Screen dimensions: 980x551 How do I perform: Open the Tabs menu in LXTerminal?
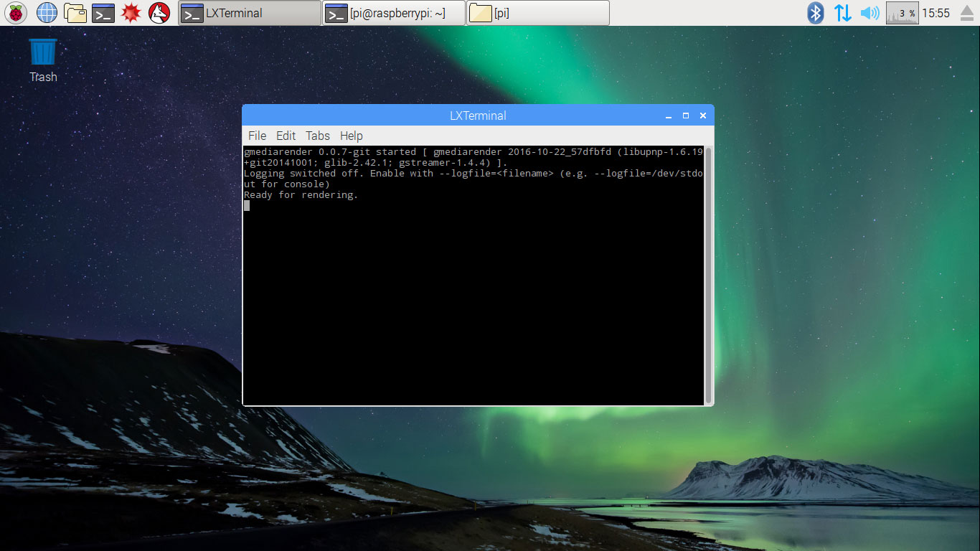click(x=317, y=136)
